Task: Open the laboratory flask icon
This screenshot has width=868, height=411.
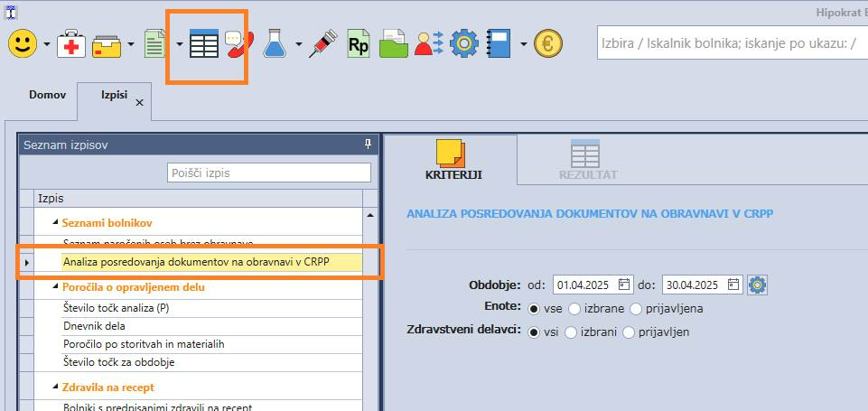Action: [x=275, y=43]
